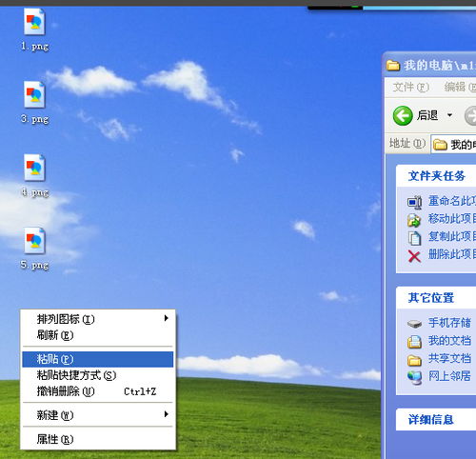Click the folder icon in the window title bar
The width and height of the screenshot is (476, 459).
pos(393,66)
